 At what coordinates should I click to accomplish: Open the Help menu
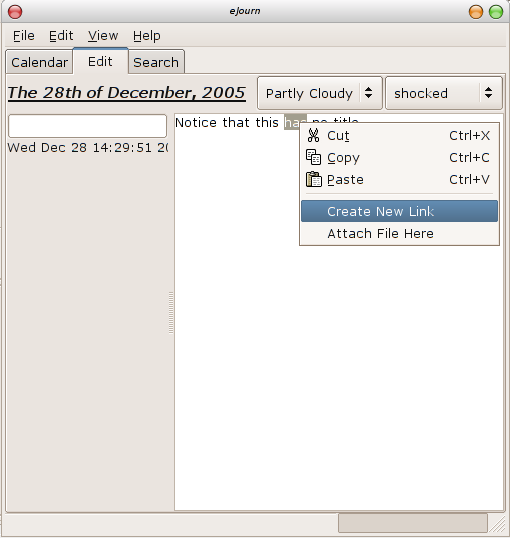click(147, 36)
